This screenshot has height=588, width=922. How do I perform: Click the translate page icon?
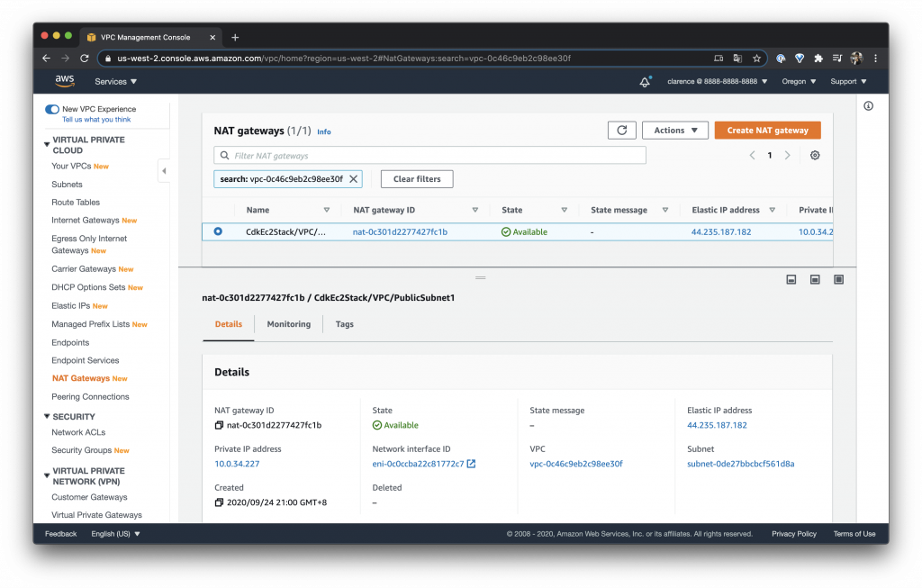click(x=737, y=59)
